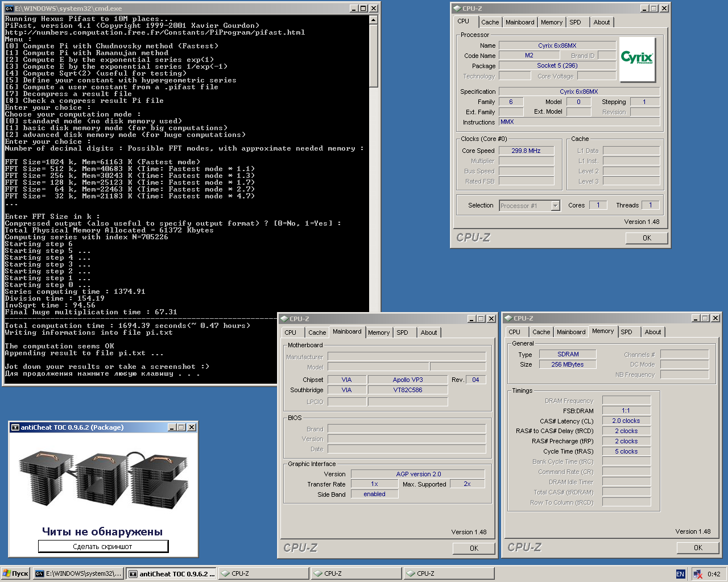The width and height of the screenshot is (728, 582).
Task: Open the Пуск start button
Action: 15,573
